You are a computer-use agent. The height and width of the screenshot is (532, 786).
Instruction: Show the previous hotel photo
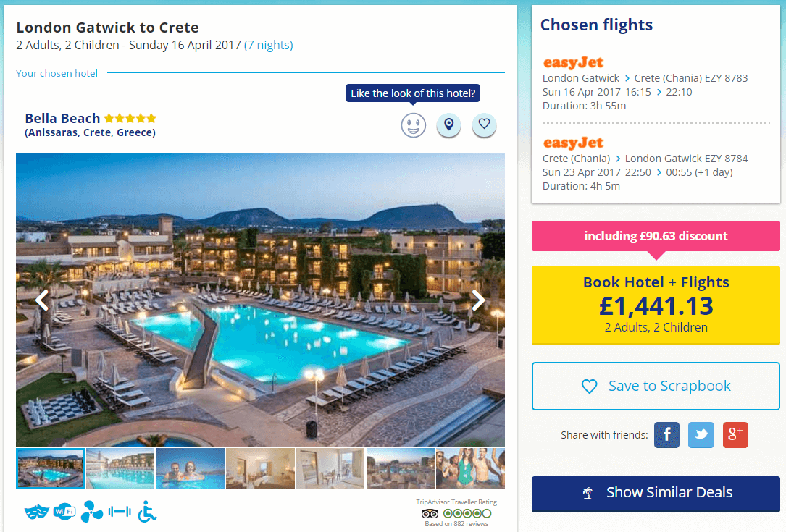42,300
